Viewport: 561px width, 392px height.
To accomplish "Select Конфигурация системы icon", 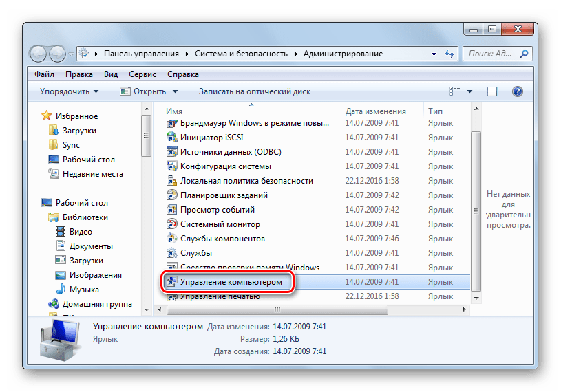I will (x=171, y=166).
